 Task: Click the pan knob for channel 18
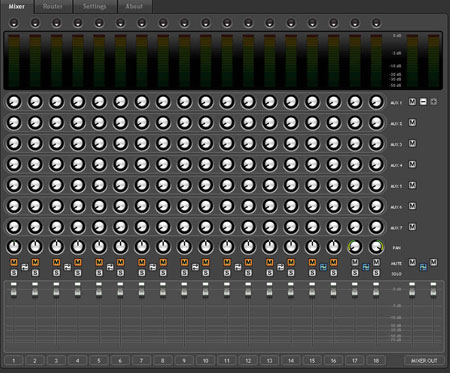[x=376, y=247]
